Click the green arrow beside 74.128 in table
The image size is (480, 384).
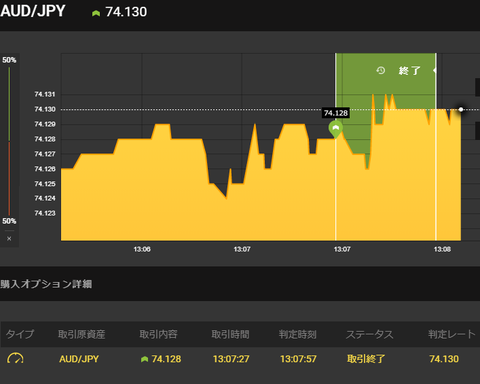[144, 359]
